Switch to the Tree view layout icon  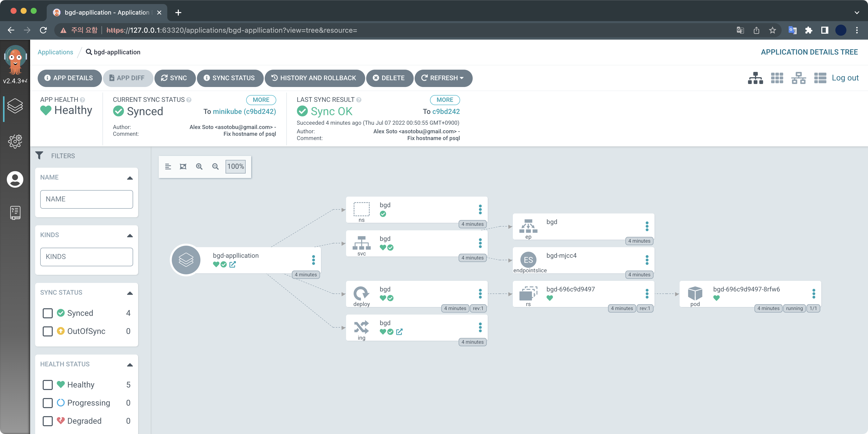pos(755,78)
